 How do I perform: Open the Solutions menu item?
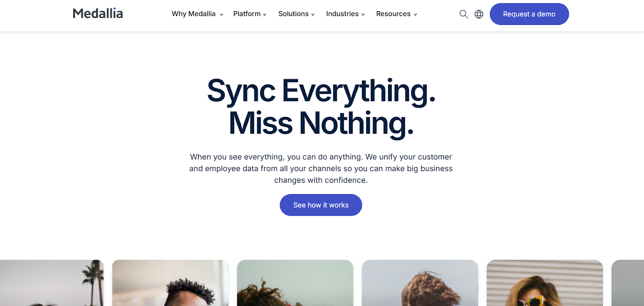293,14
